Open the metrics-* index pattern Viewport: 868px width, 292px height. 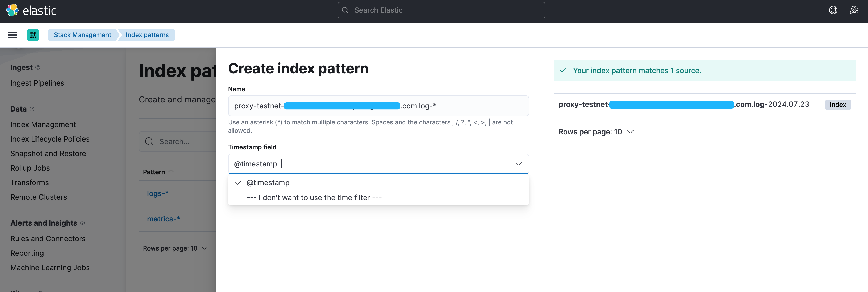163,219
